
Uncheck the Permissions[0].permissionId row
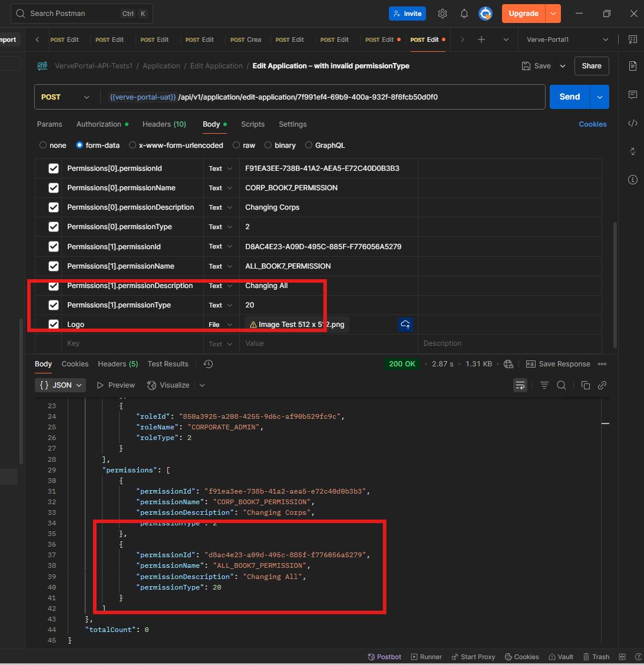pyautogui.click(x=54, y=168)
